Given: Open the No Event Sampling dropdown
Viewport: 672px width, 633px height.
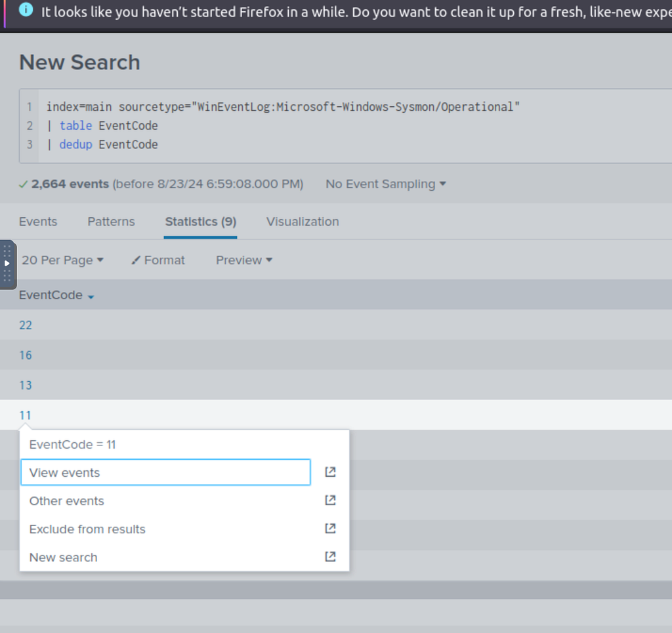Looking at the screenshot, I should point(386,184).
